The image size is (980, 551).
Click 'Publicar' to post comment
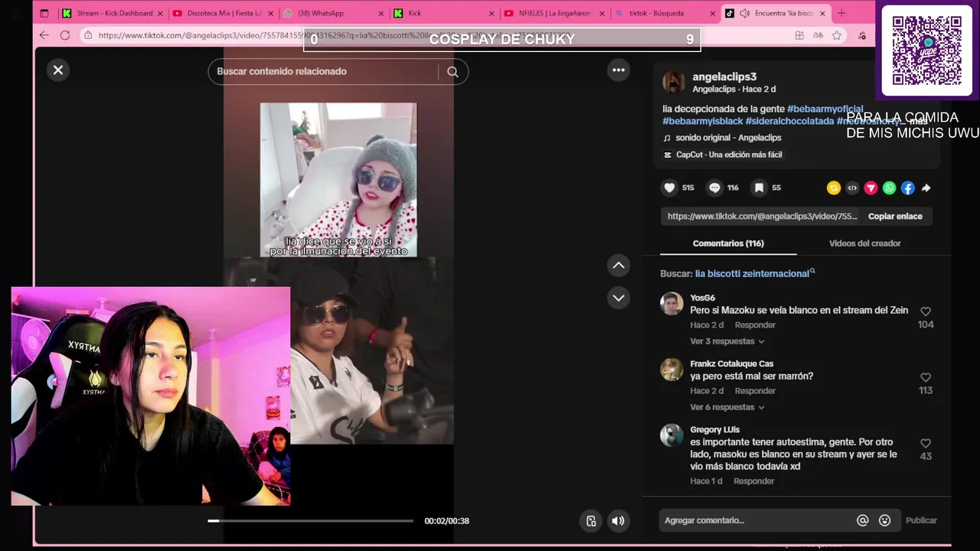pyautogui.click(x=921, y=520)
